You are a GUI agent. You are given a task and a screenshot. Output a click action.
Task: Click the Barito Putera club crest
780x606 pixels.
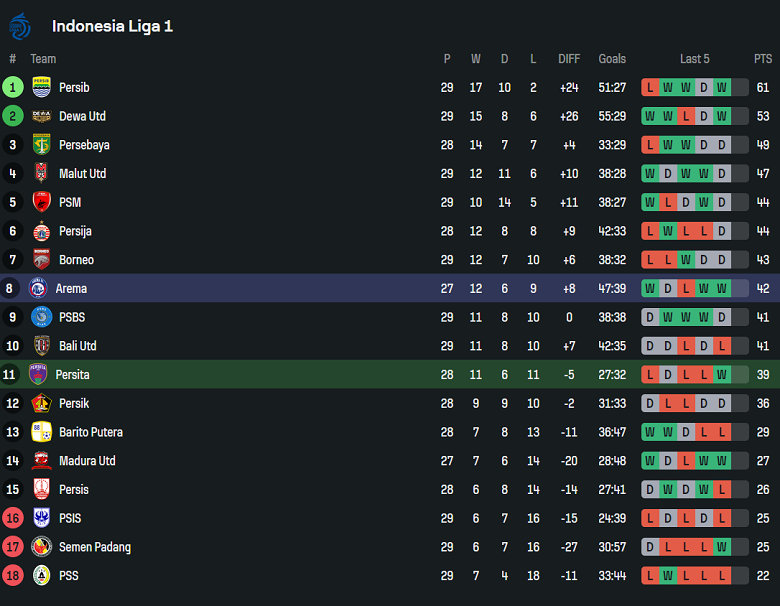[41, 432]
